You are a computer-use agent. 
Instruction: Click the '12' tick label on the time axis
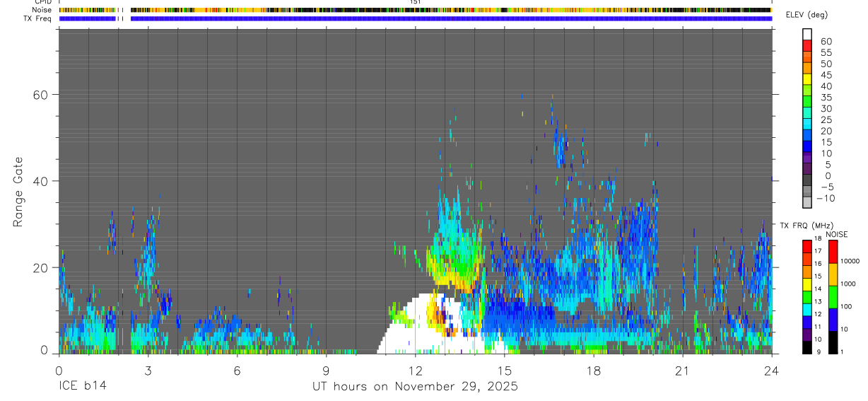click(x=416, y=370)
